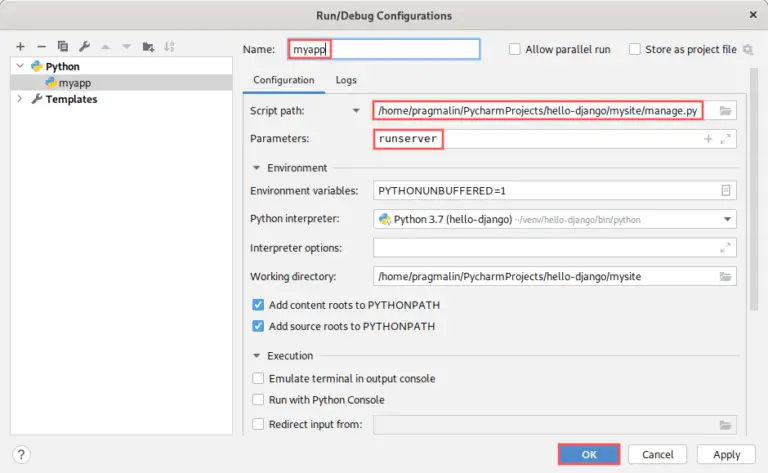768x473 pixels.
Task: Open the Python interpreter dropdown
Action: [727, 219]
